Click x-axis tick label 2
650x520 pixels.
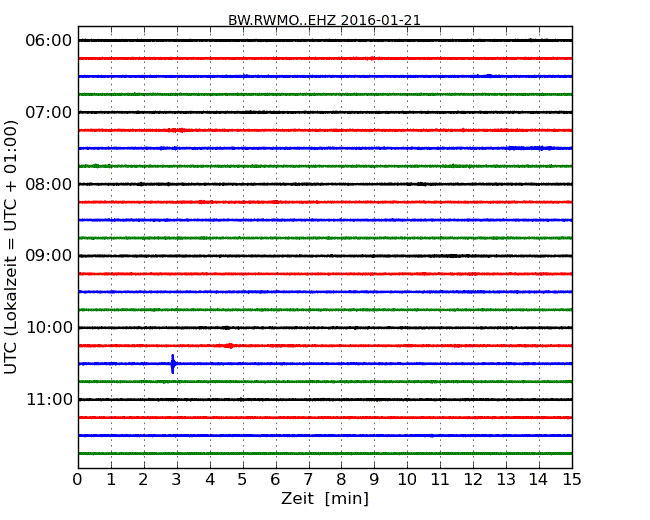click(143, 479)
